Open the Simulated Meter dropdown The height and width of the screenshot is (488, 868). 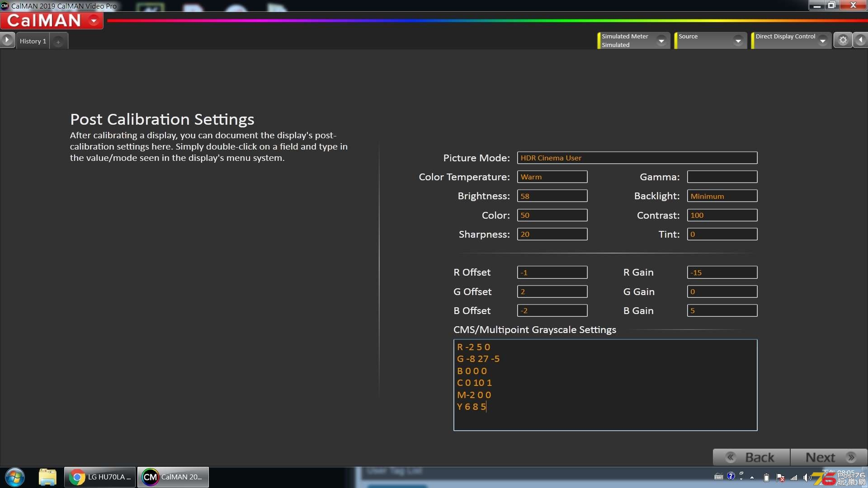(661, 40)
